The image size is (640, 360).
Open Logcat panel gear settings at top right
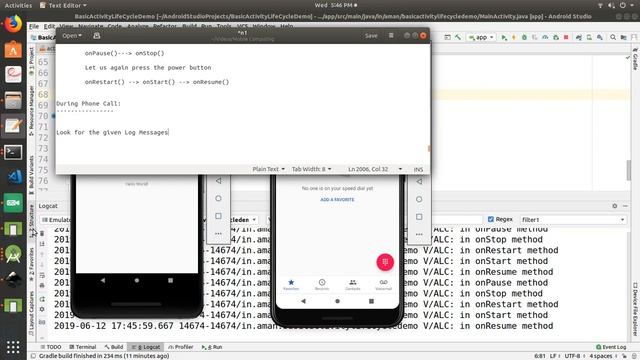click(615, 206)
